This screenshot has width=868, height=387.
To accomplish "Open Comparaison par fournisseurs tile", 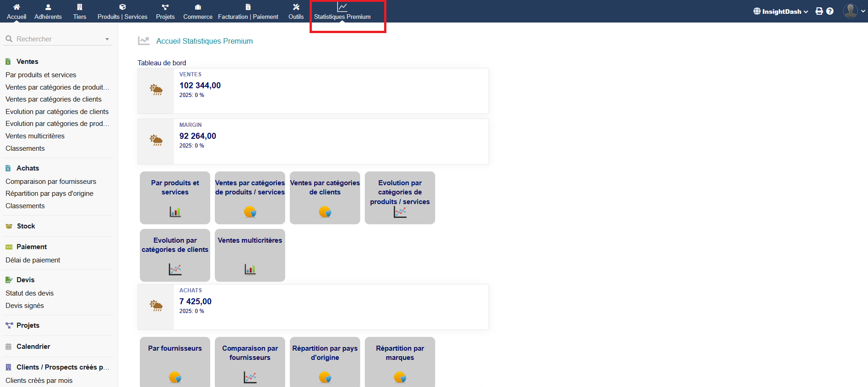I will (250, 362).
